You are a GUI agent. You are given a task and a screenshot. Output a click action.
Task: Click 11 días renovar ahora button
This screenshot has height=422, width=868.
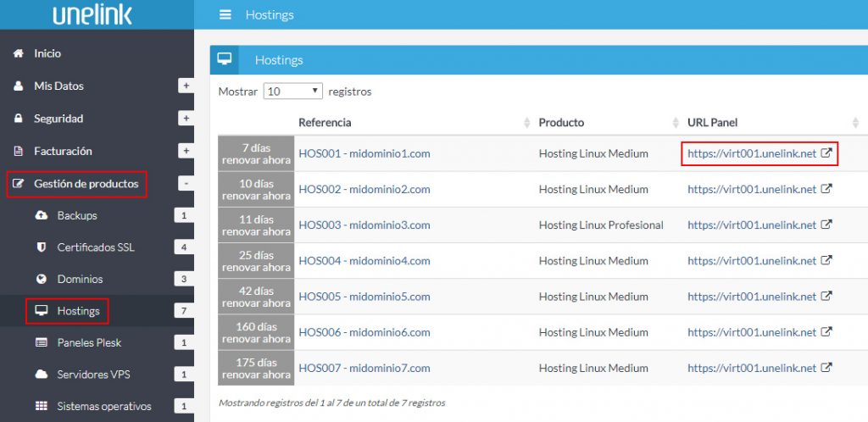pyautogui.click(x=256, y=225)
